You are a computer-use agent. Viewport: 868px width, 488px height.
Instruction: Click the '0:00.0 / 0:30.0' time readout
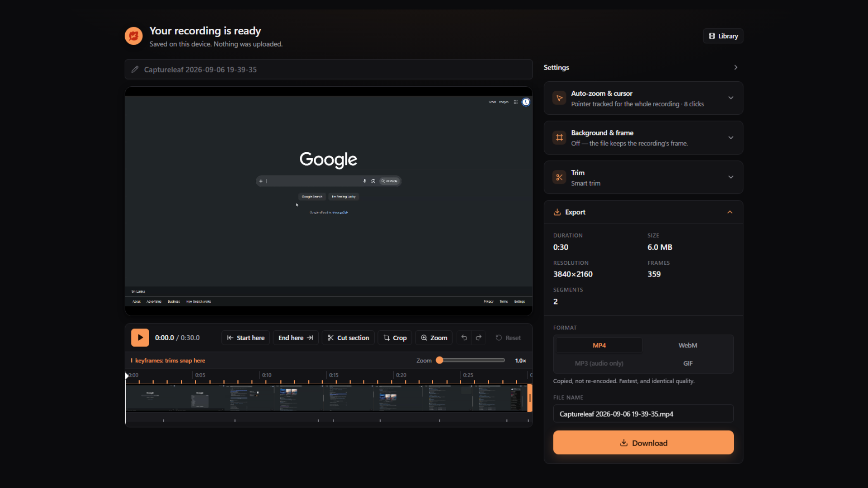(177, 338)
